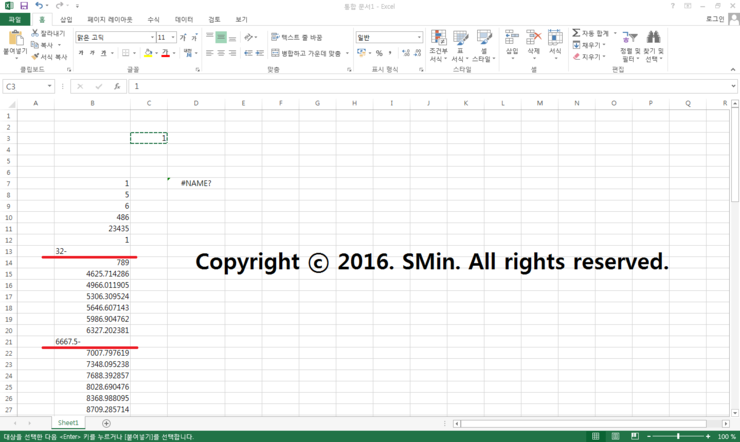740x442 pixels.
Task: Click the Copy (복사) icon
Action: (x=35, y=45)
